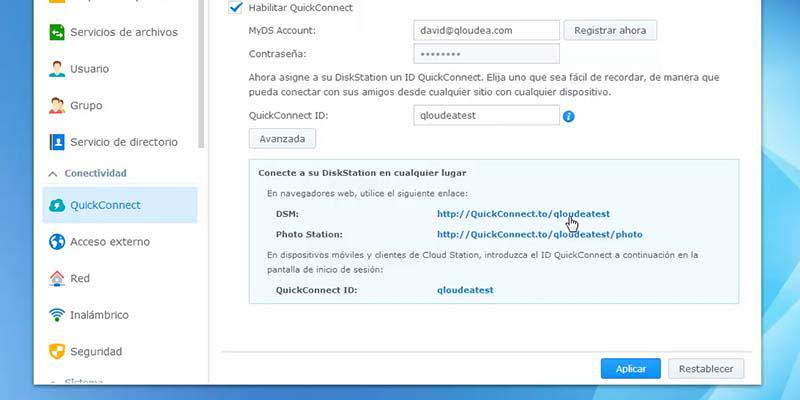Viewport: 800px width, 400px height.
Task: Click the 'Photo Station:' label
Action: [x=309, y=235]
